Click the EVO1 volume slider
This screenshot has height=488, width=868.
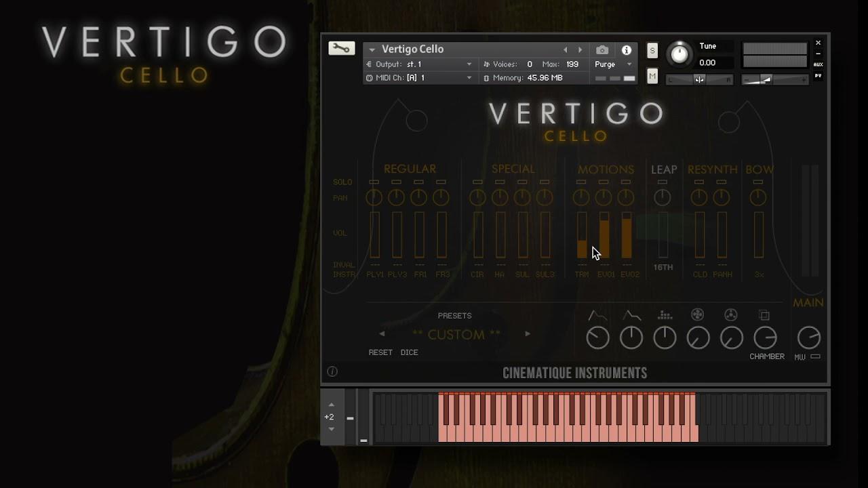click(604, 235)
